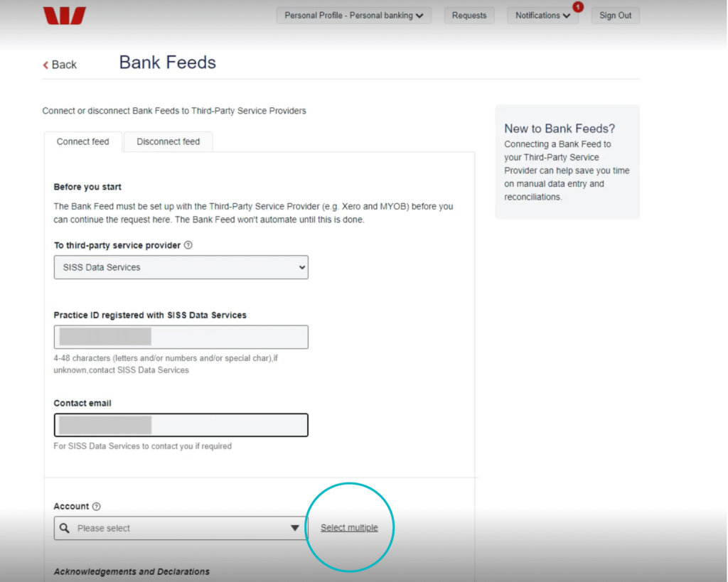The image size is (728, 582).
Task: Click the help icon beside Account label
Action: 96,507
